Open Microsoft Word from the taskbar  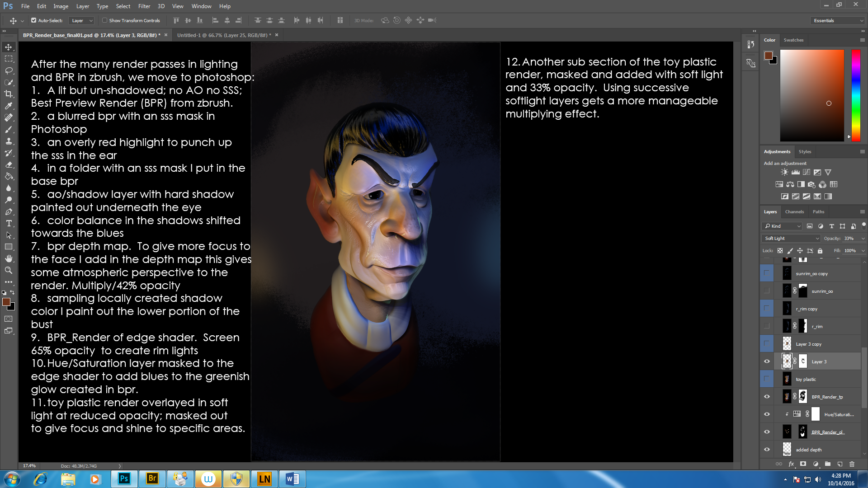[x=292, y=479]
